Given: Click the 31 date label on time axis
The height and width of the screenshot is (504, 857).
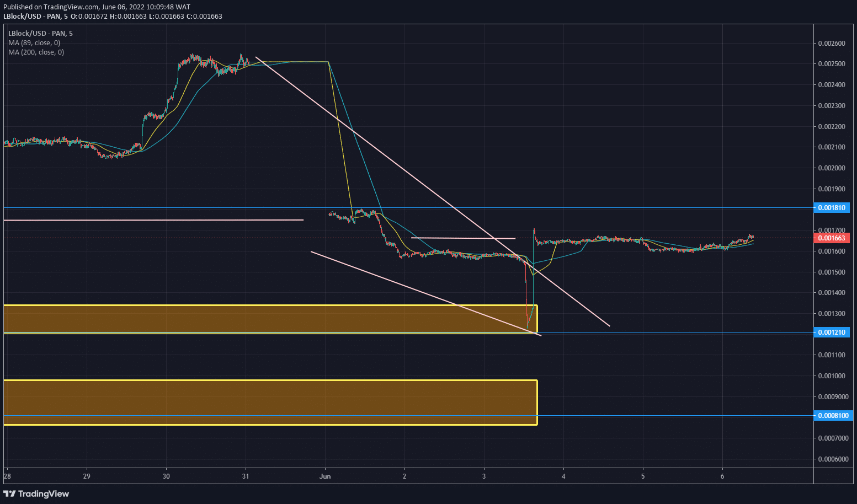Looking at the screenshot, I should 246,476.
